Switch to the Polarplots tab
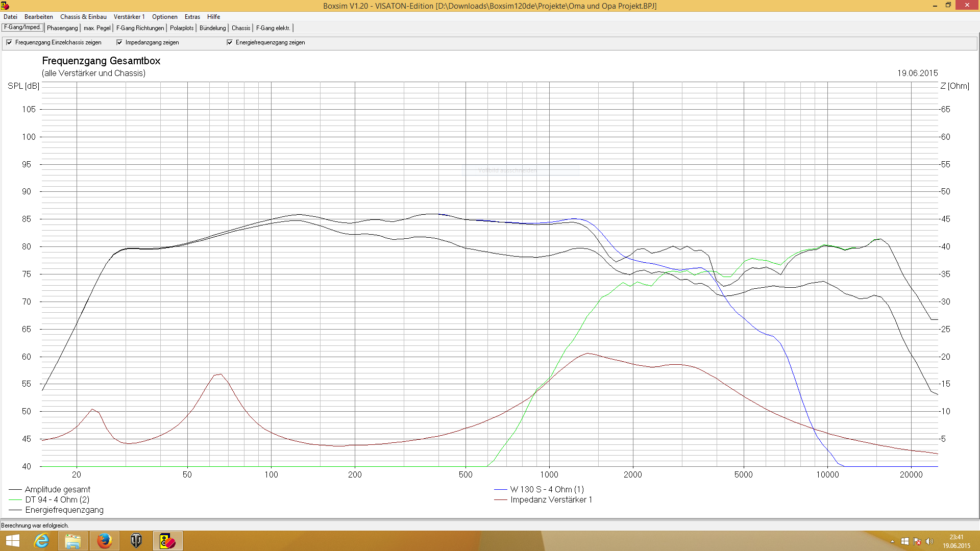Screen dimensions: 980x551 182,28
